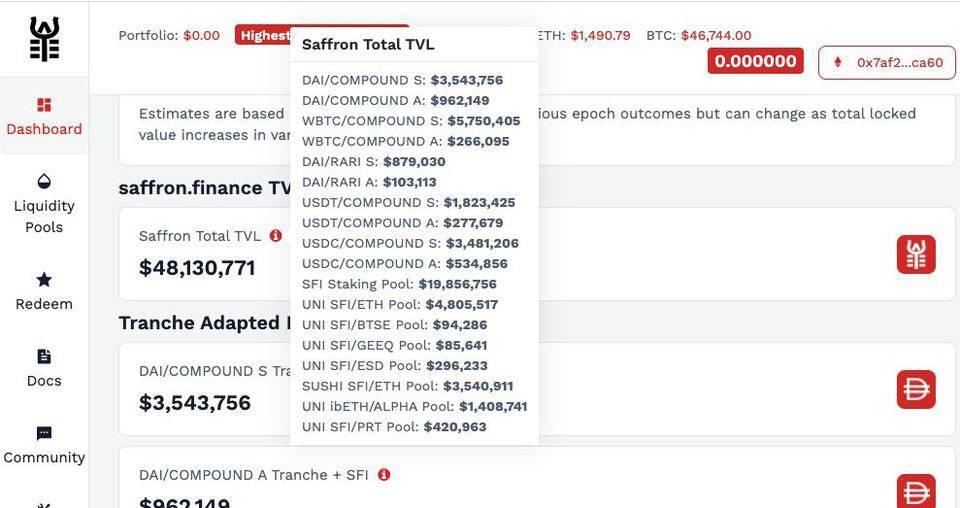Click the Saffron logo in the sidebar

(44, 39)
